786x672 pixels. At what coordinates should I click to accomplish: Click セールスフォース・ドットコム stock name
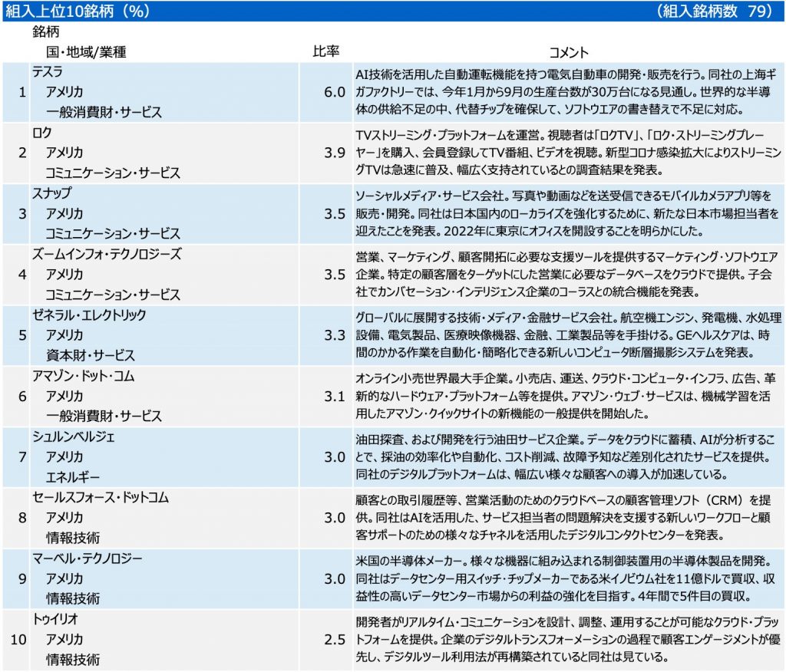(x=101, y=498)
